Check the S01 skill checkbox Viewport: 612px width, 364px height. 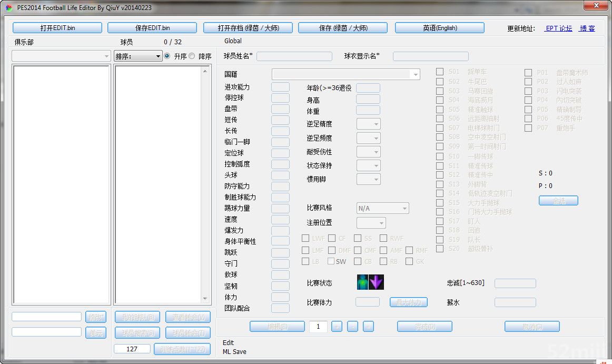tap(440, 72)
